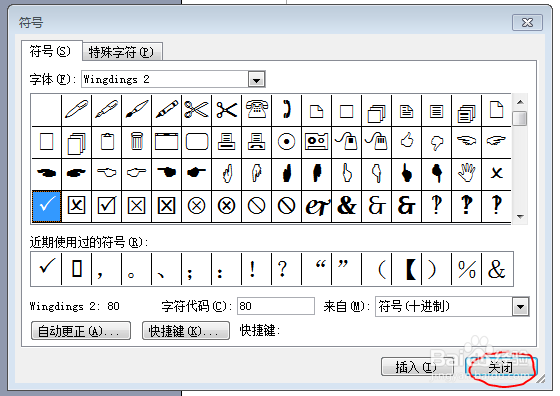Click the 自动更正(A)... button

[x=81, y=331]
